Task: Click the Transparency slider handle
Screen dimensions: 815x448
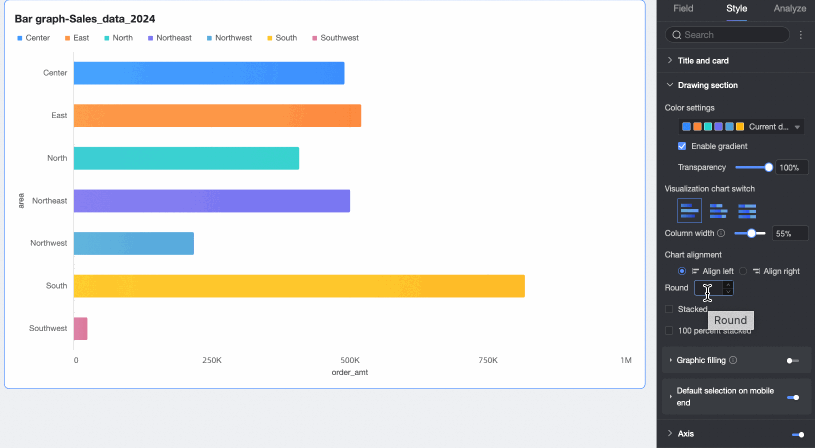Action: [x=768, y=167]
